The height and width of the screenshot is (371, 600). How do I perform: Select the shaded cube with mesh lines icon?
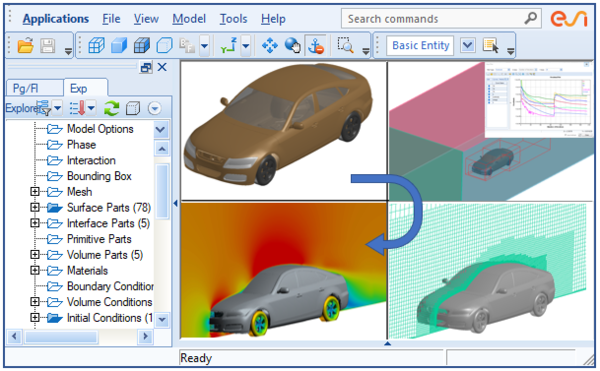pos(142,46)
